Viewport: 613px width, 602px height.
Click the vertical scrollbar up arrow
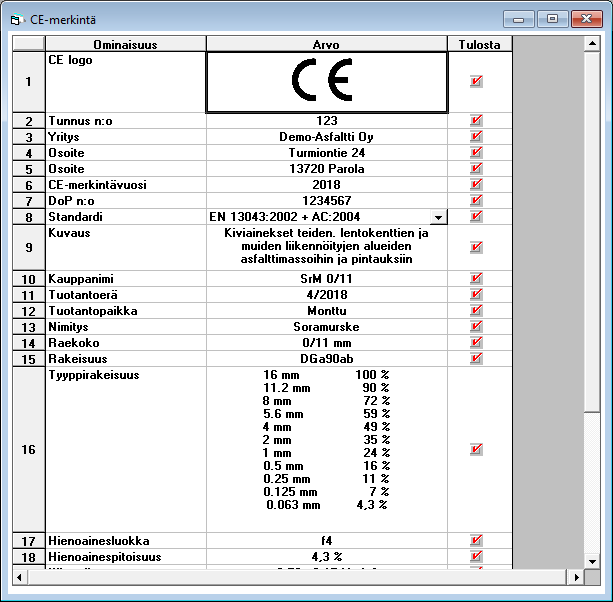click(x=592, y=44)
